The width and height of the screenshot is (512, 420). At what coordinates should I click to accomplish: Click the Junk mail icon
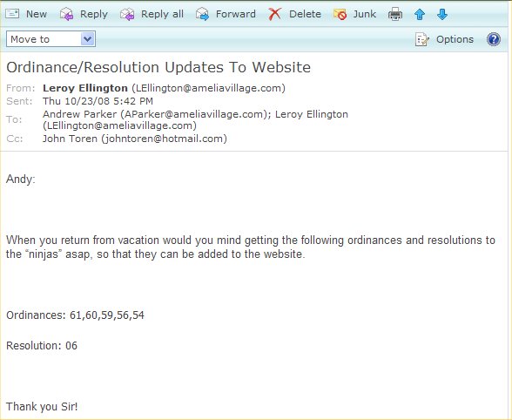340,14
